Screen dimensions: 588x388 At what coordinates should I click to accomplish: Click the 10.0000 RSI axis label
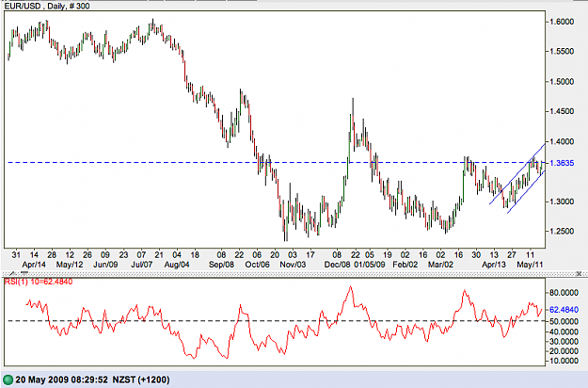pyautogui.click(x=564, y=361)
